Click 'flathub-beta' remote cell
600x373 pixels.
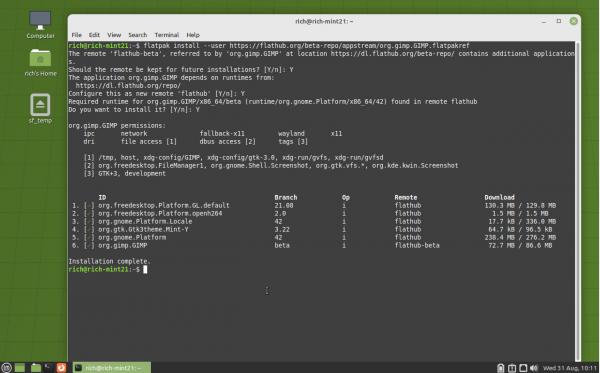417,246
